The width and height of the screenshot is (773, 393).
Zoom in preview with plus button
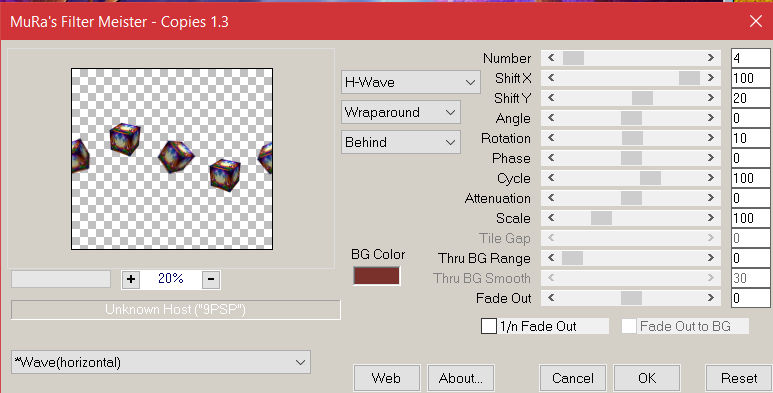(131, 279)
